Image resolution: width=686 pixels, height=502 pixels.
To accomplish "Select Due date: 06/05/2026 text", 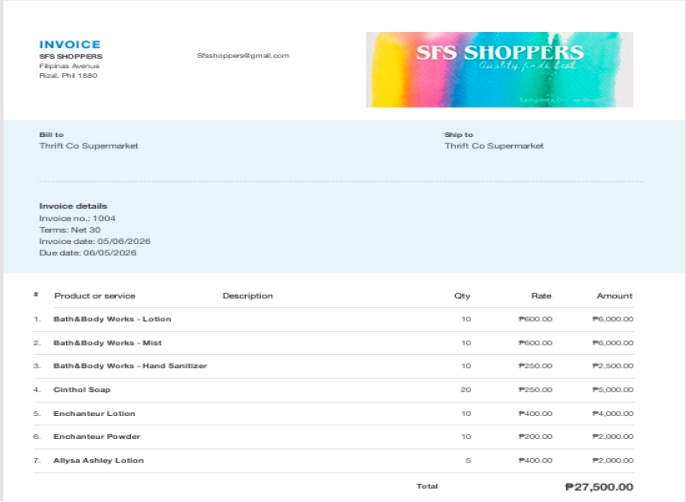I will [88, 253].
